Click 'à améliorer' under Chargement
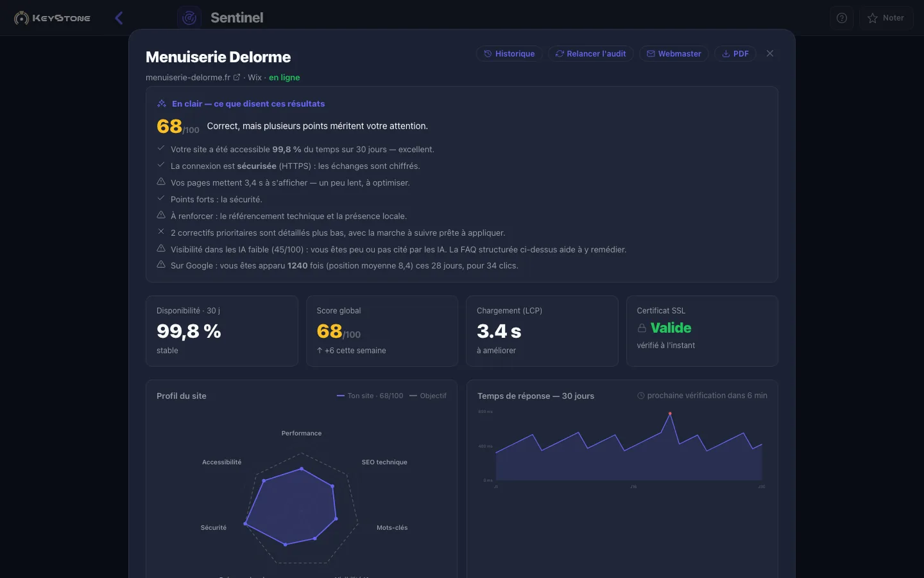This screenshot has height=578, width=924. click(496, 351)
